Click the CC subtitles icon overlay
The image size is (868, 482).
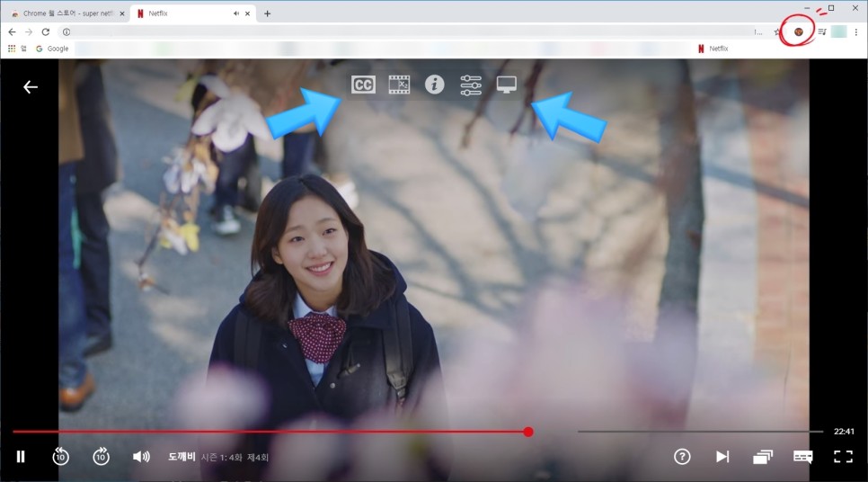363,85
